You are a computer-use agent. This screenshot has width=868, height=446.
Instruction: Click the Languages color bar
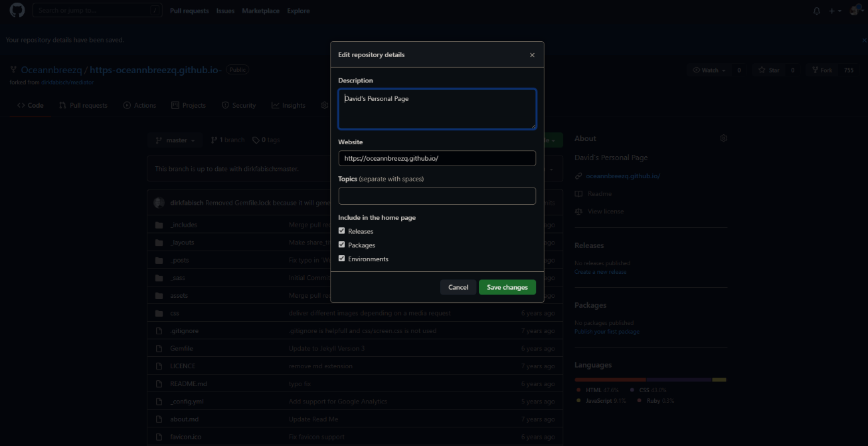(x=650, y=380)
